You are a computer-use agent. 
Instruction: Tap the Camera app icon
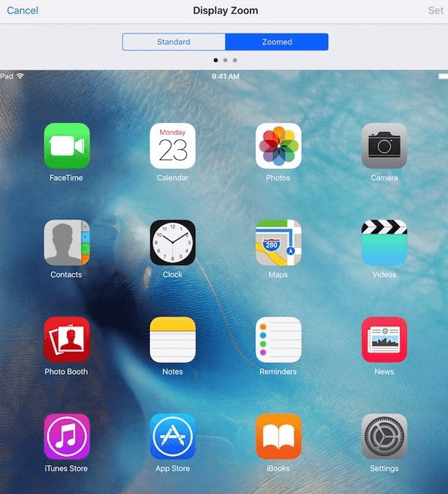tap(385, 146)
